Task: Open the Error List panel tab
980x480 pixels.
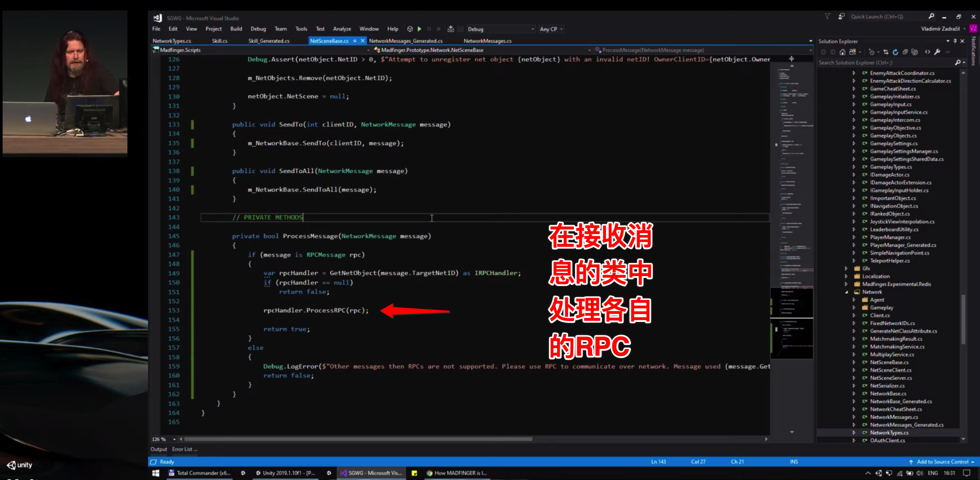Action: coord(184,449)
